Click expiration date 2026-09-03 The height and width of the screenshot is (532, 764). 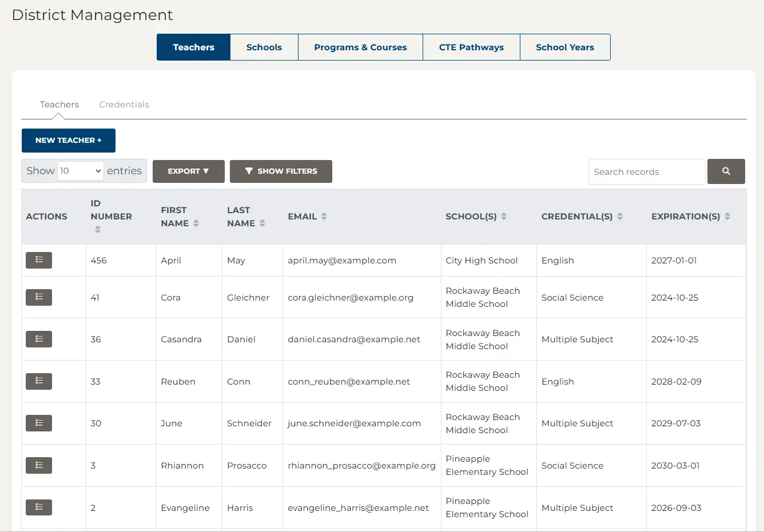(x=676, y=508)
